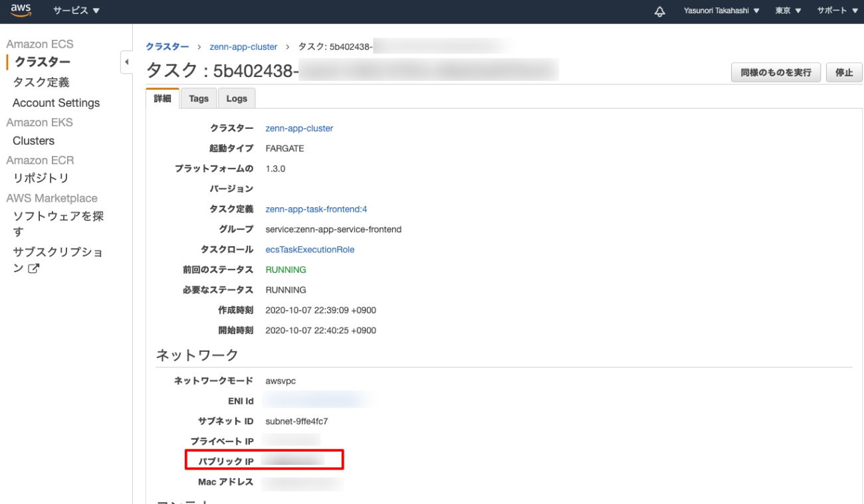Switch to the Tags tab

point(198,98)
